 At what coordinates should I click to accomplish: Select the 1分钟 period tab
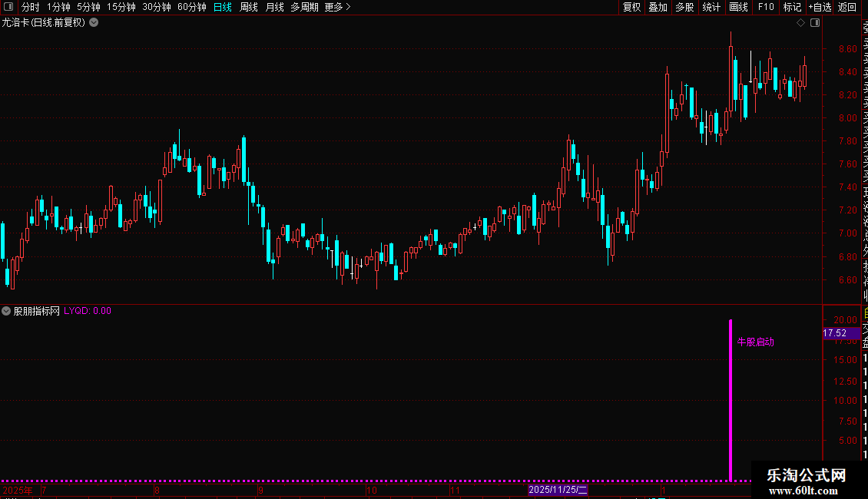tap(58, 7)
